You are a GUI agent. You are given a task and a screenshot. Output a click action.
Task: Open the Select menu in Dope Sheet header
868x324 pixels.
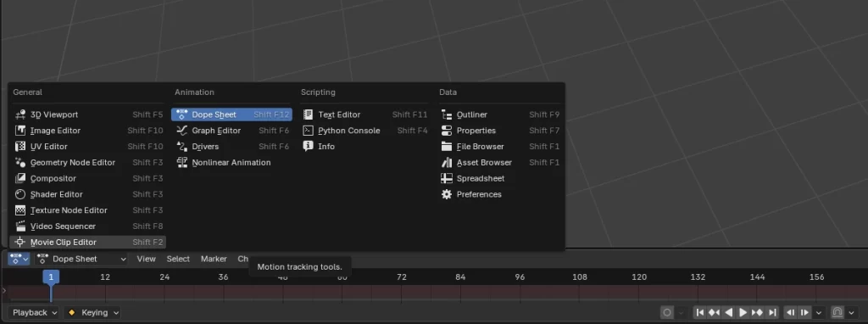[178, 259]
